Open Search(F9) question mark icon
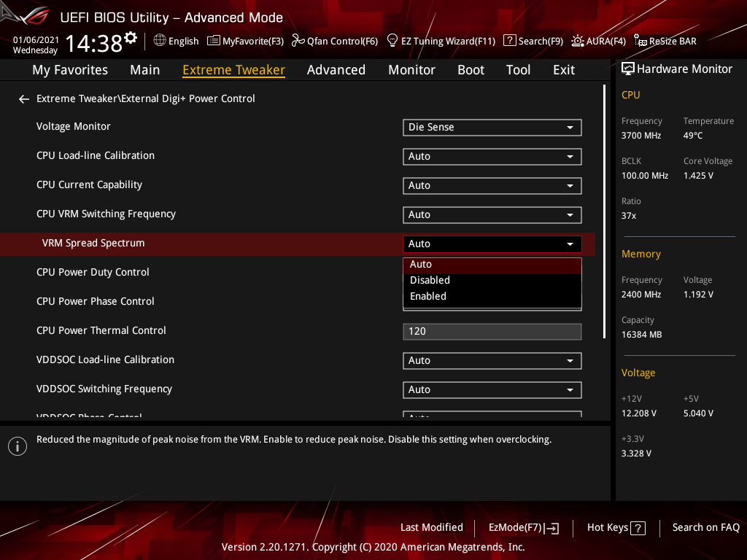 (510, 41)
